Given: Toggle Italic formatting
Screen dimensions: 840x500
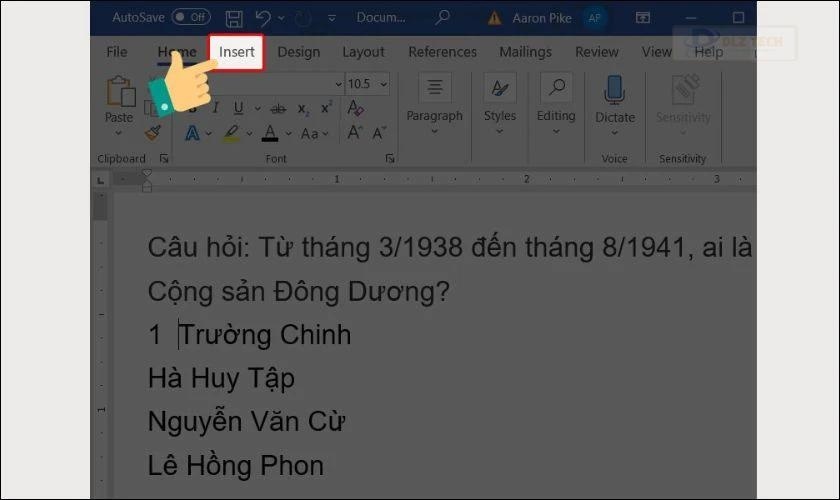Looking at the screenshot, I should click(x=215, y=108).
